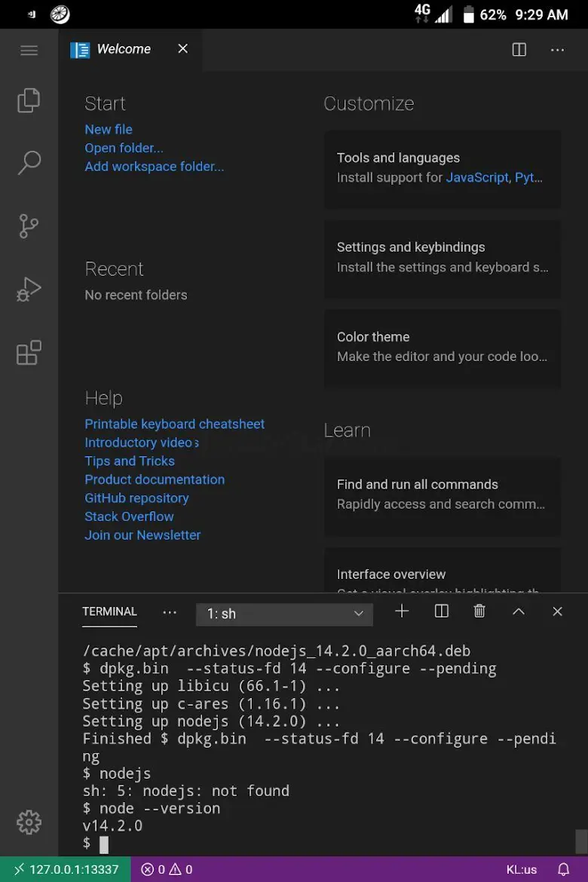Close the Welcome tab
This screenshot has width=588, height=882.
pyautogui.click(x=183, y=49)
